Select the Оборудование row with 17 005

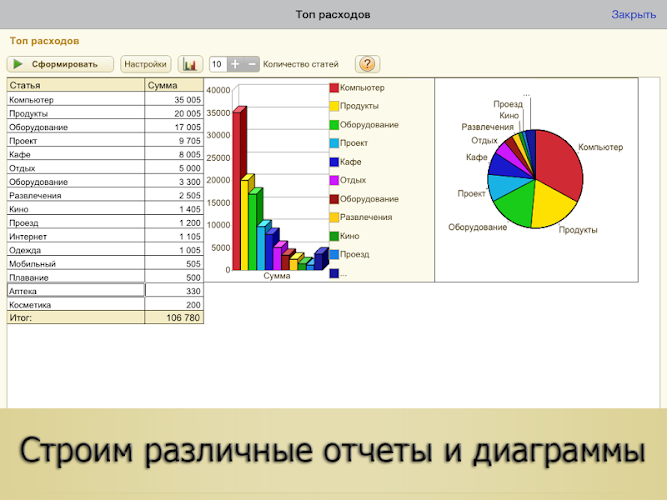pos(105,127)
